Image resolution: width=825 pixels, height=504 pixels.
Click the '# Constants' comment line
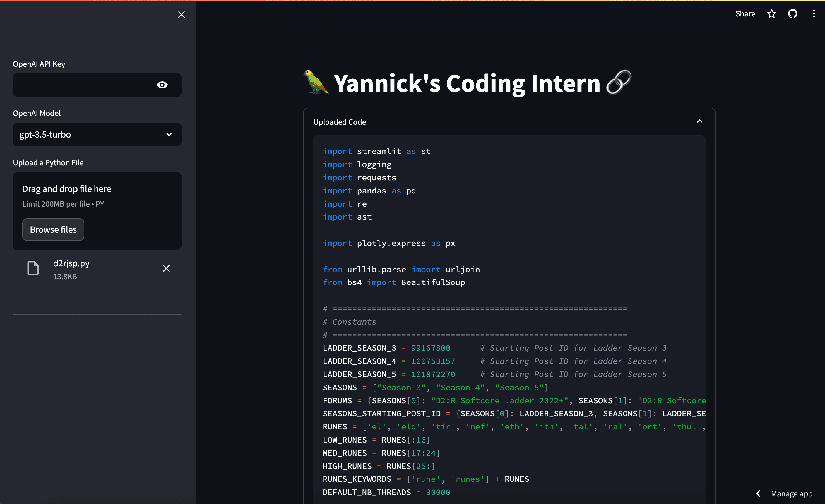(350, 322)
